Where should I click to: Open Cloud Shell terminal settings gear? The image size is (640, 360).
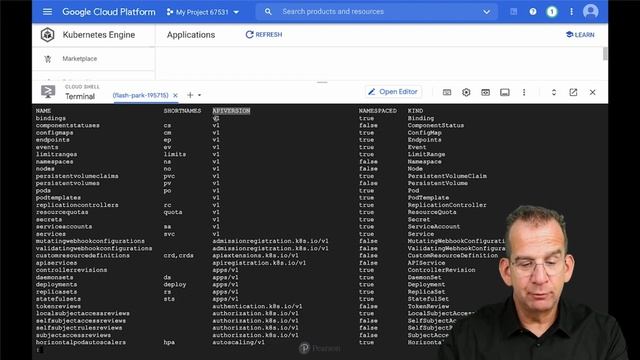click(x=466, y=92)
